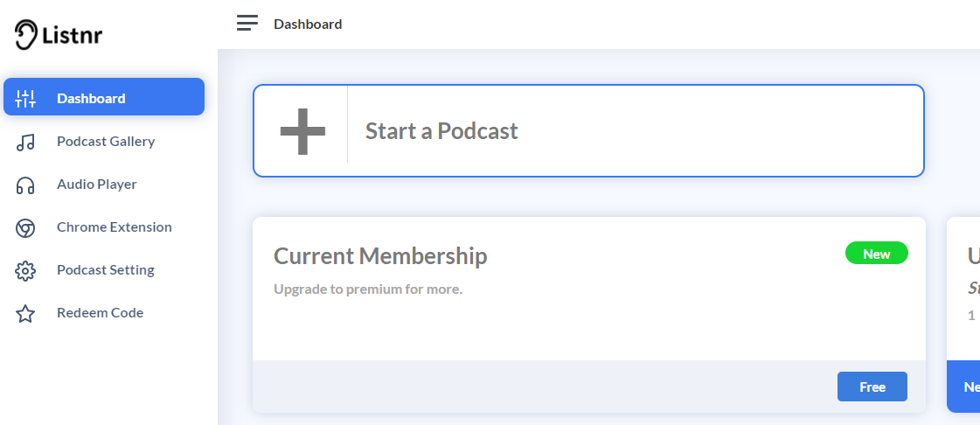Click the Current Membership card heading
The image size is (980, 425).
tap(380, 256)
